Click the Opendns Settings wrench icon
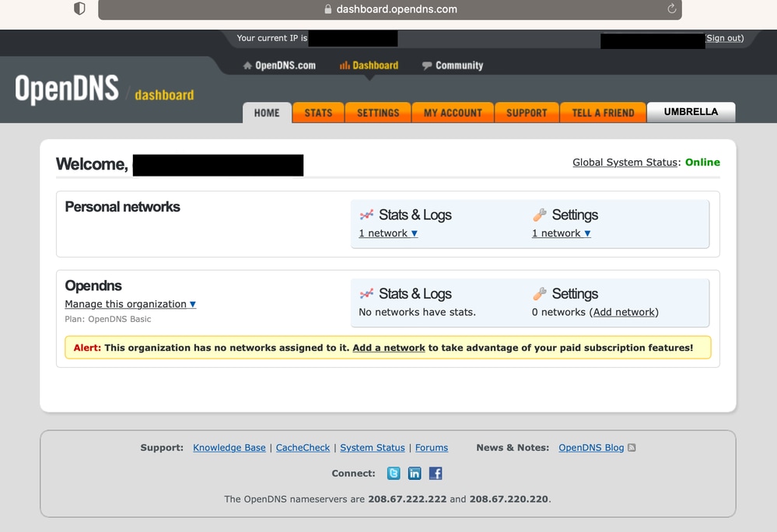Screen dimensions: 777x532 pyautogui.click(x=540, y=294)
